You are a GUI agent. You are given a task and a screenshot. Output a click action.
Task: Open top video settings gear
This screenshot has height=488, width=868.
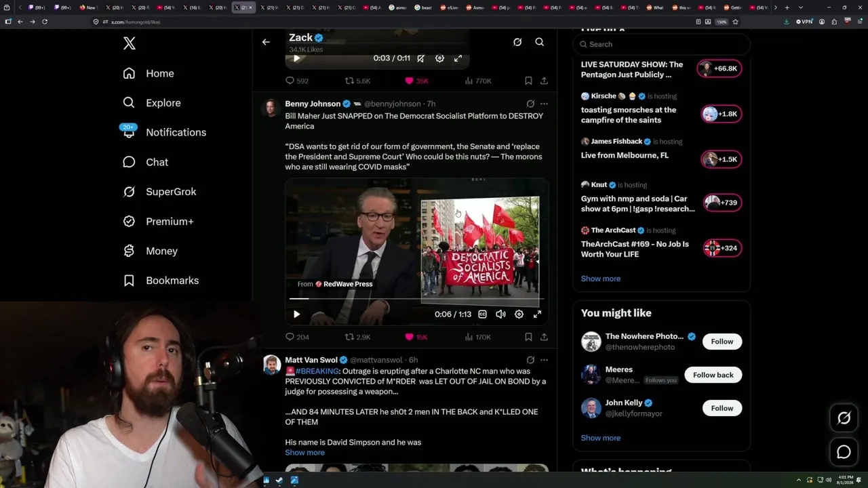[439, 58]
